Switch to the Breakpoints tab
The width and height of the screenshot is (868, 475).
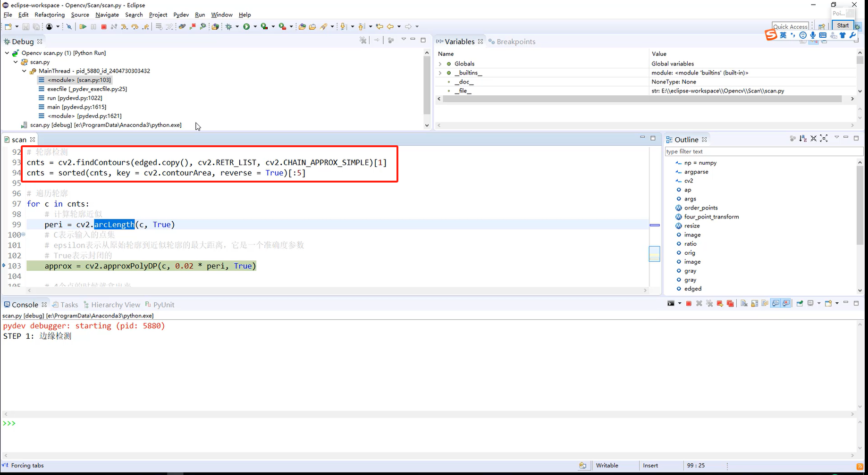click(512, 42)
